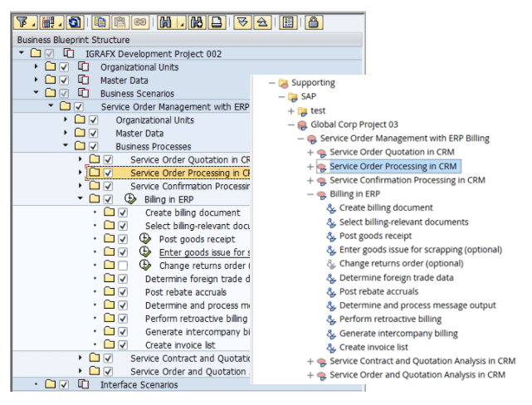Expand the test folder node
Screen dimensions: 532x405
coord(290,111)
